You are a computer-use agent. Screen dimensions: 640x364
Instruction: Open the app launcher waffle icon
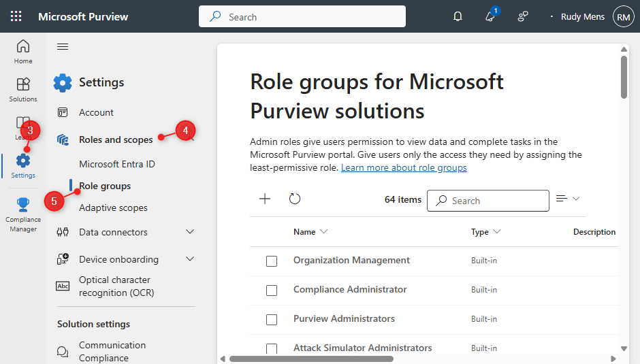(16, 16)
